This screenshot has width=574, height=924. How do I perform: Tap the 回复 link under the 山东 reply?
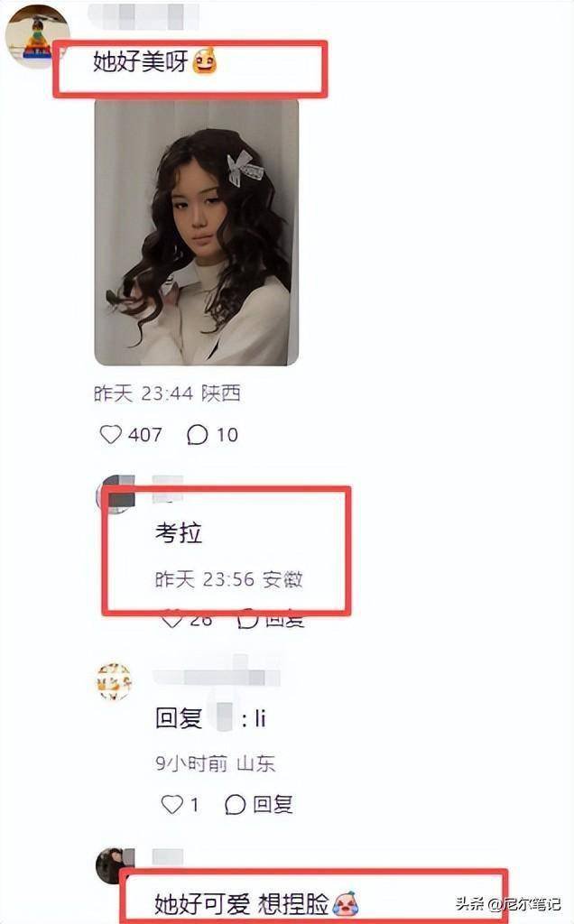pos(273,804)
